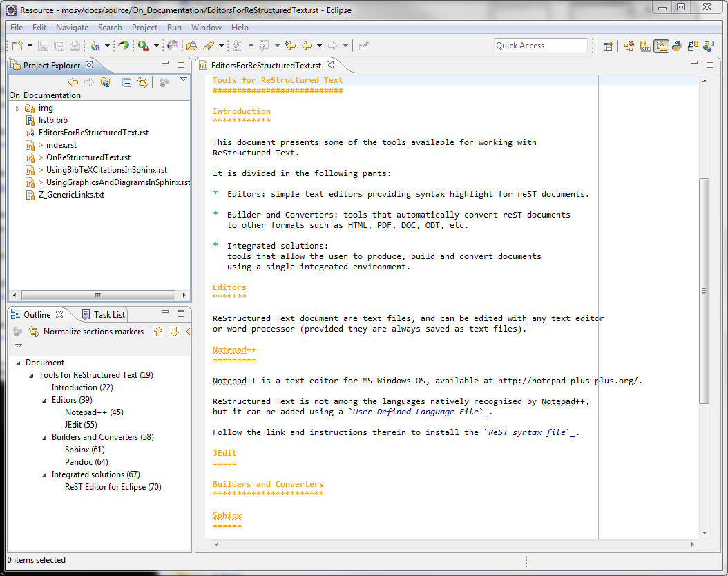This screenshot has width=728, height=576.
Task: Click the New wizard toolbar icon
Action: (18, 46)
